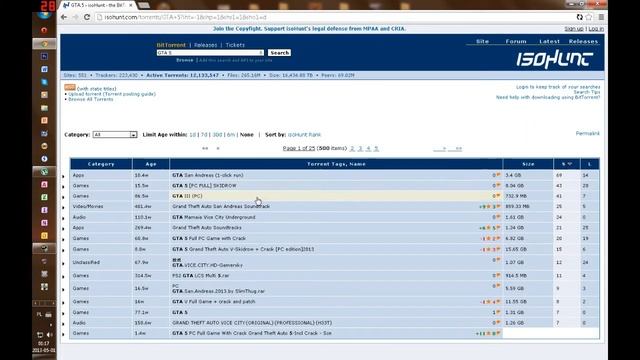The height and width of the screenshot is (360, 640).
Task: Click the Browse link under the search box
Action: 184,60
